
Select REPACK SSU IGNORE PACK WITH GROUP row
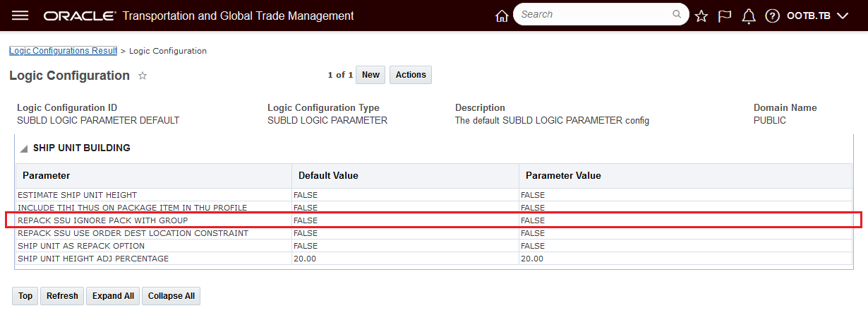103,220
